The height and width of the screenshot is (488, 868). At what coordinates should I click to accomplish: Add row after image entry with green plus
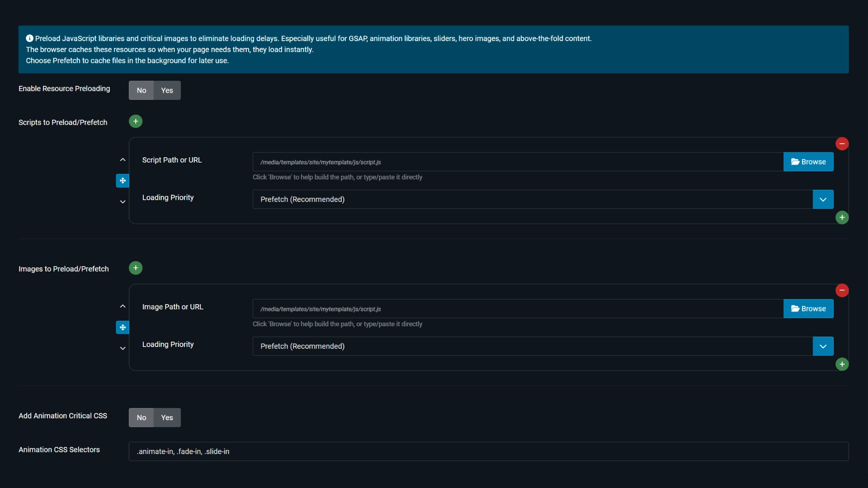(x=842, y=364)
